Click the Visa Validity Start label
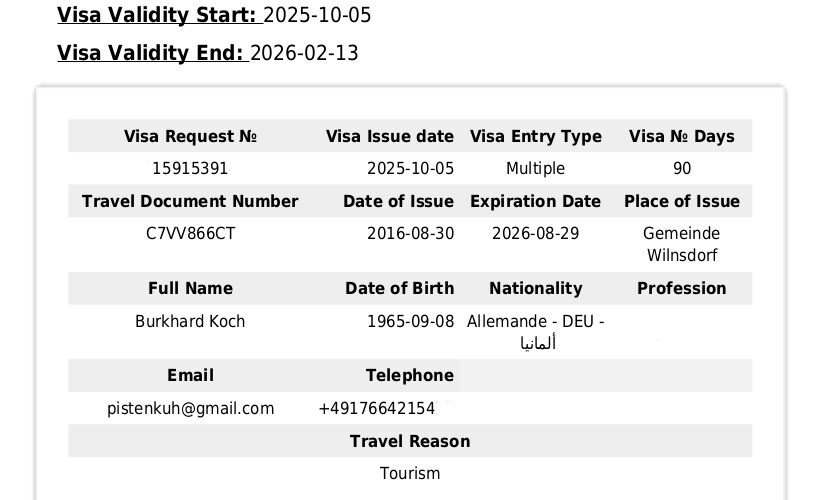The width and height of the screenshot is (823, 500). point(157,16)
